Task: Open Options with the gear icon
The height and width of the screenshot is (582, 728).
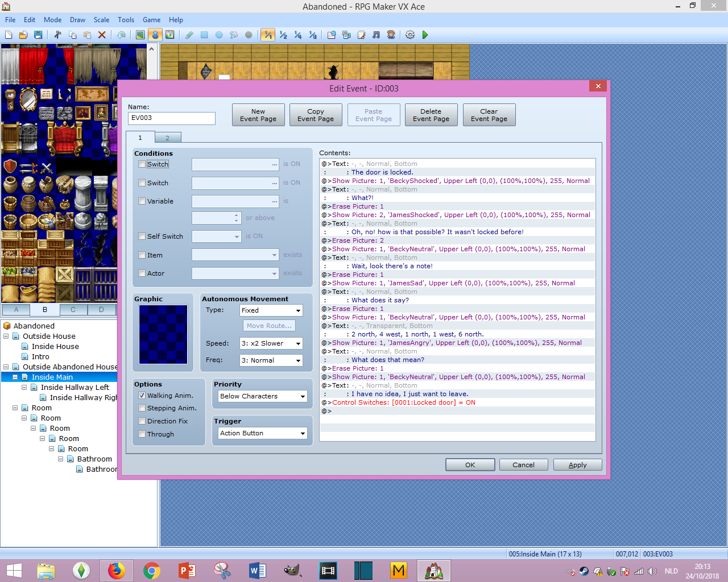Action: coord(410,35)
